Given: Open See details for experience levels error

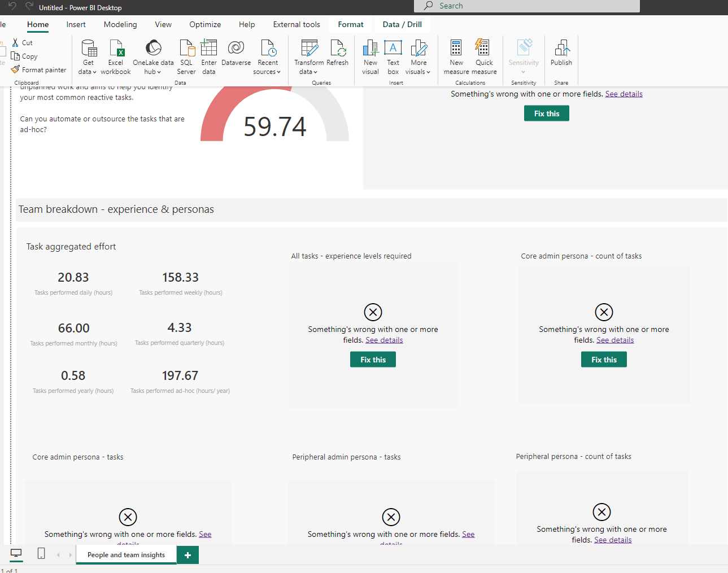Looking at the screenshot, I should [x=383, y=340].
